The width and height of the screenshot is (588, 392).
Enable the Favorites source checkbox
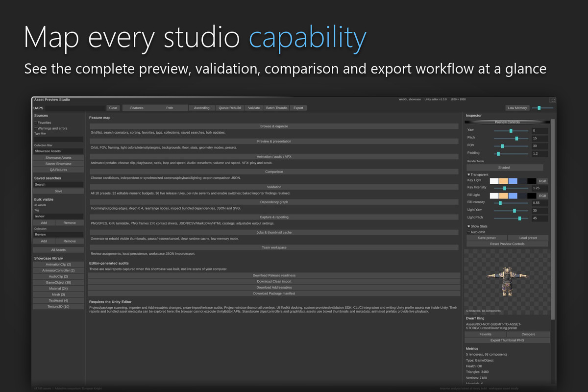(35, 122)
